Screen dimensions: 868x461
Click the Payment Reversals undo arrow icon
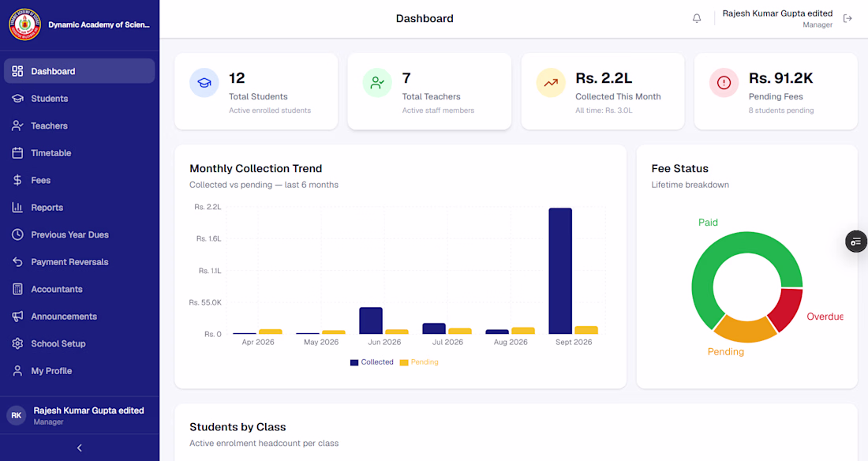point(17,261)
